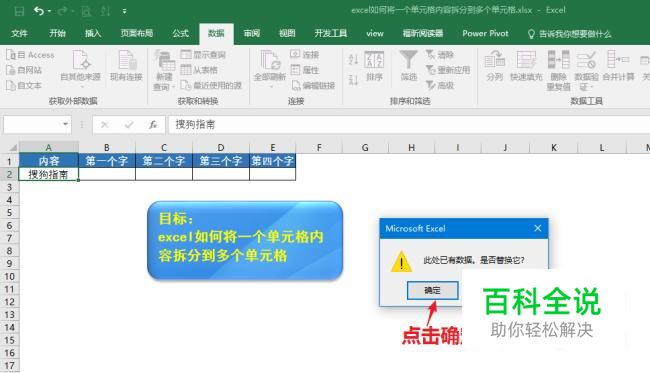Click the confirm checkmark in formula bar
650x373 pixels.
129,124
